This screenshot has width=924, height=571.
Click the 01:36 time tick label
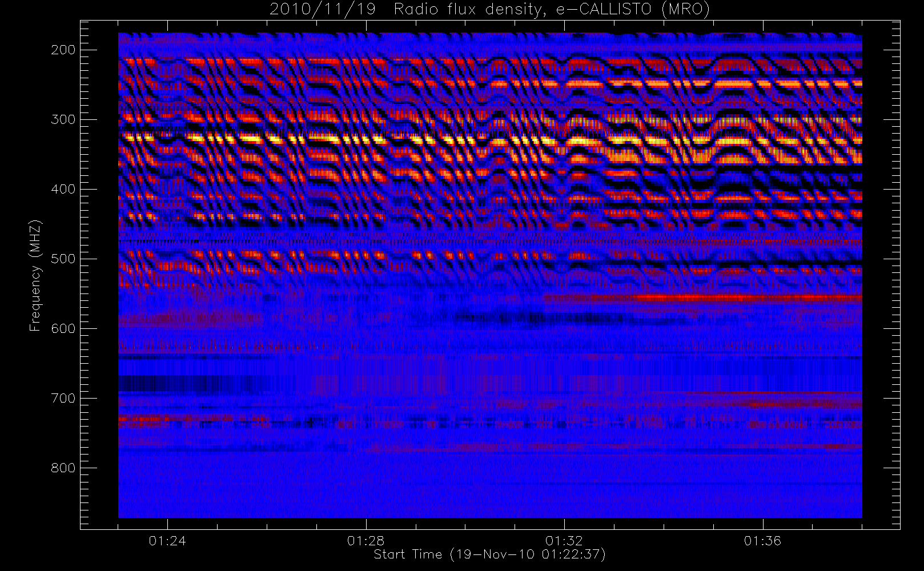click(763, 541)
